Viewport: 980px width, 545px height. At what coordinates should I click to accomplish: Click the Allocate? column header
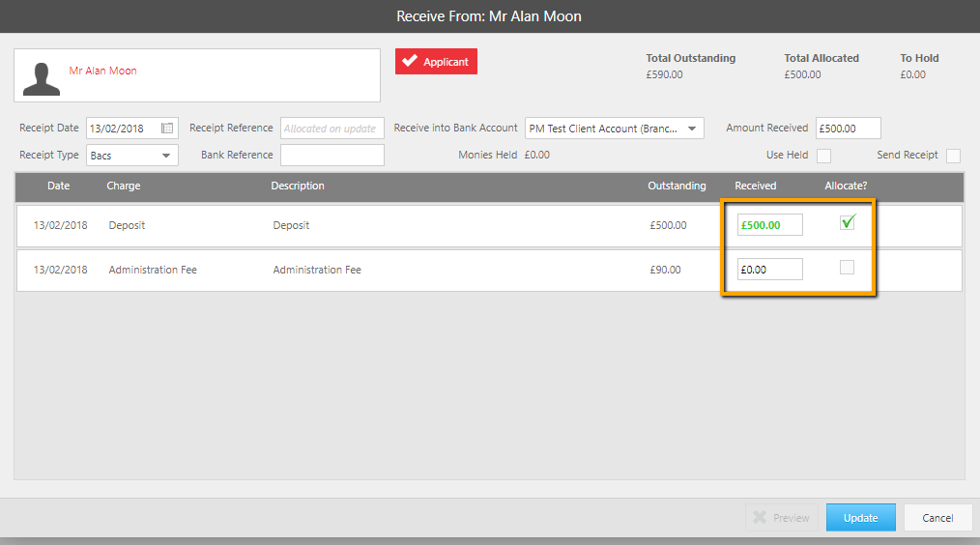coord(846,186)
